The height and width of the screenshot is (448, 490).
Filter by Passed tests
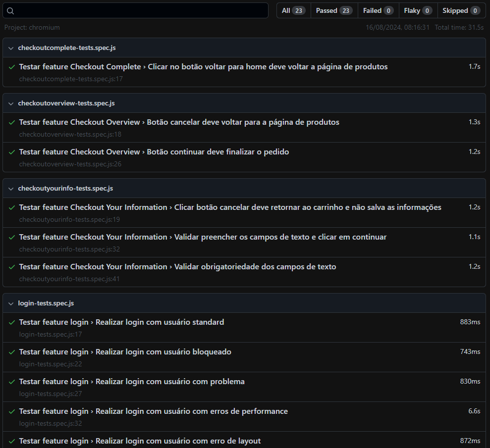pyautogui.click(x=334, y=10)
